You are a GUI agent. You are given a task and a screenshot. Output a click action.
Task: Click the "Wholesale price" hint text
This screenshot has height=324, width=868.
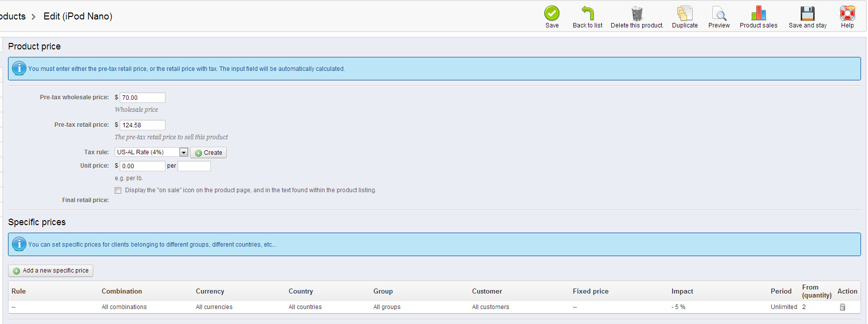[136, 109]
